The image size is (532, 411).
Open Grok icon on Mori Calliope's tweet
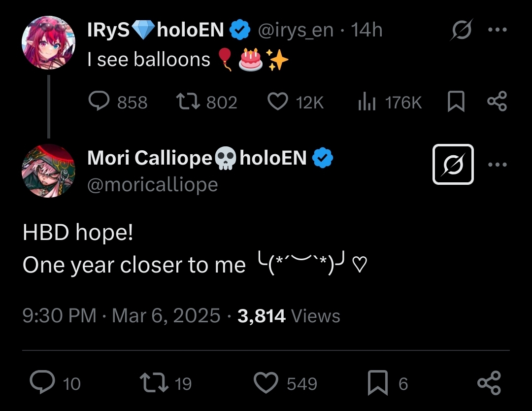(x=453, y=165)
